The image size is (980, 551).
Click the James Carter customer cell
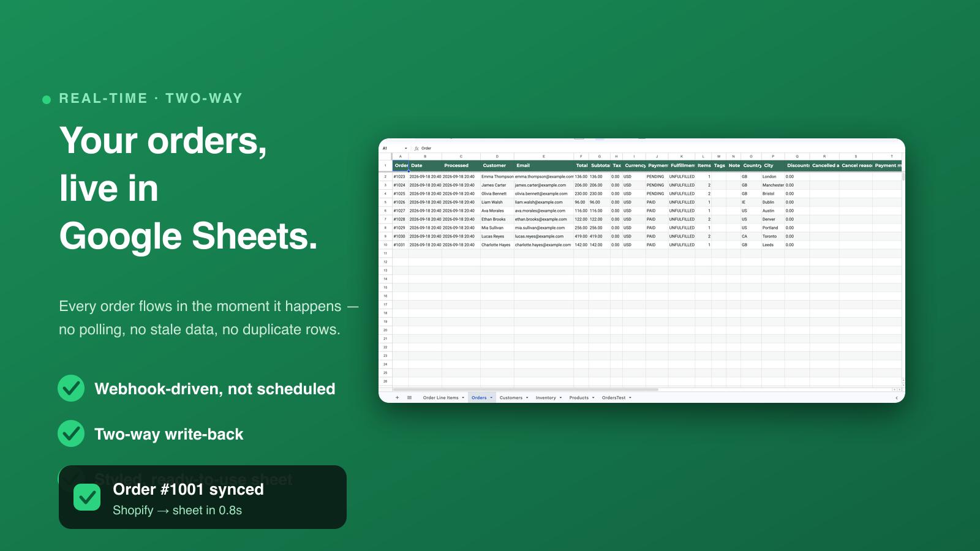[497, 185]
